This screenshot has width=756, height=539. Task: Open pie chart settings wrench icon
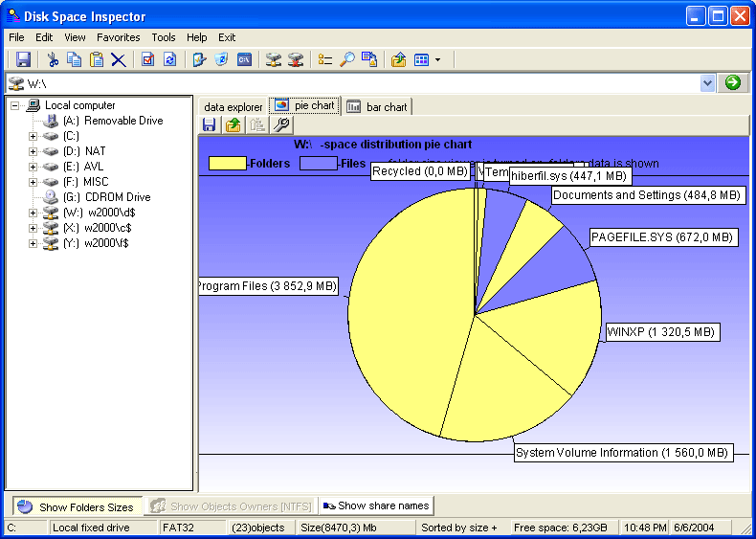pos(281,125)
